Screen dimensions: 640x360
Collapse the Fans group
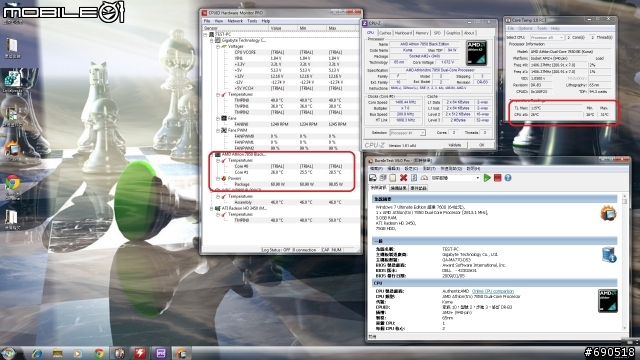(x=218, y=118)
